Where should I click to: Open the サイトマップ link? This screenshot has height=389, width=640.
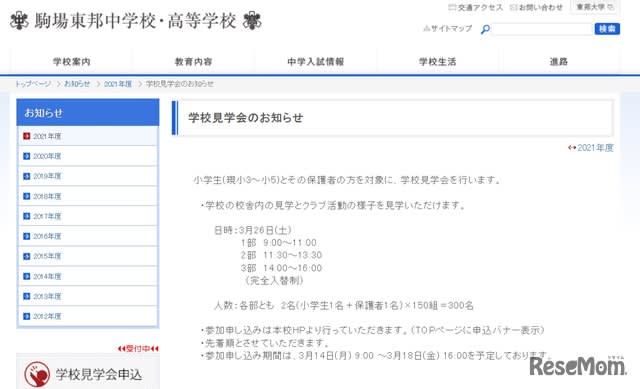448,29
